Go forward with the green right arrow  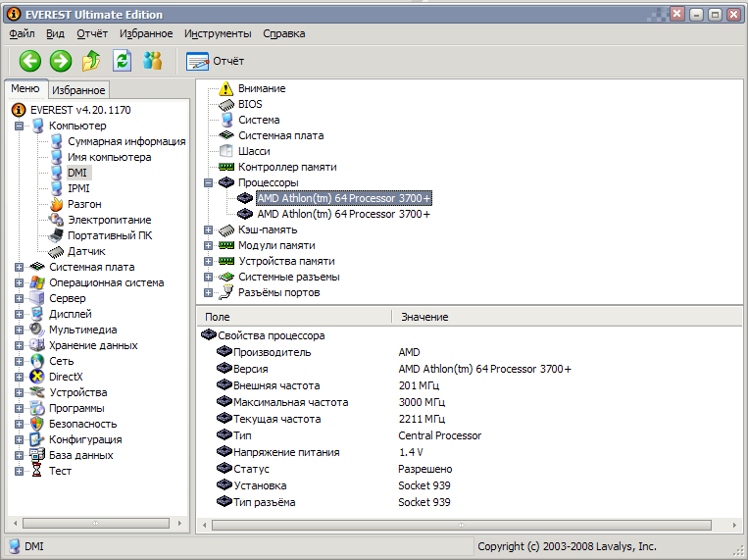(61, 61)
